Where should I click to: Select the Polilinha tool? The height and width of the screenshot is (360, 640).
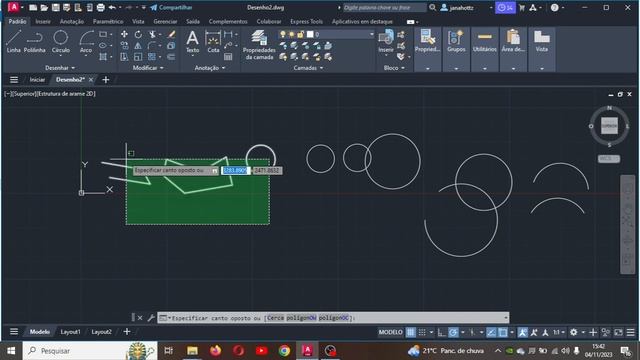(x=34, y=41)
